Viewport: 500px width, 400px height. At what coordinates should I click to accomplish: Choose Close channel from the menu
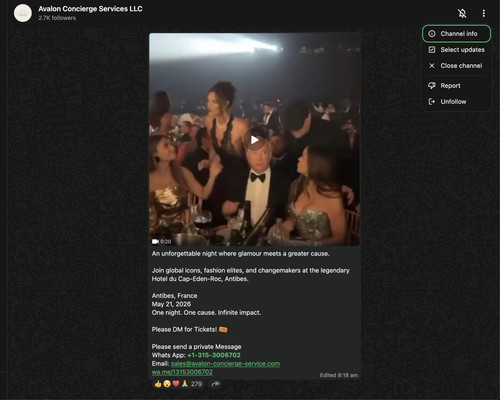pyautogui.click(x=456, y=66)
